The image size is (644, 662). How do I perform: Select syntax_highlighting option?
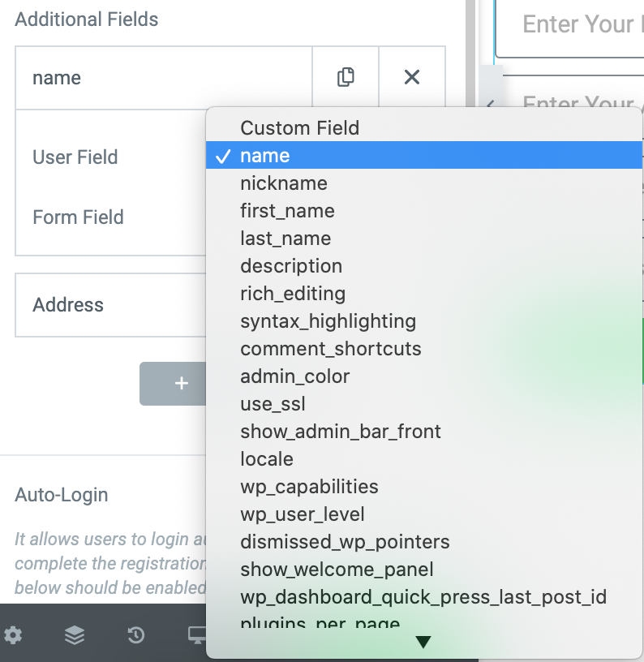point(424,321)
